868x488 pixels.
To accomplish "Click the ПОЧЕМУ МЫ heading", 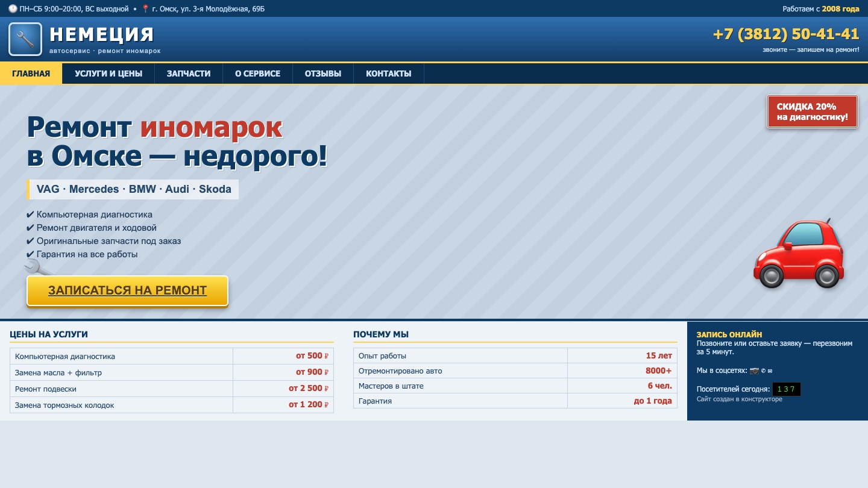I will pos(381,334).
